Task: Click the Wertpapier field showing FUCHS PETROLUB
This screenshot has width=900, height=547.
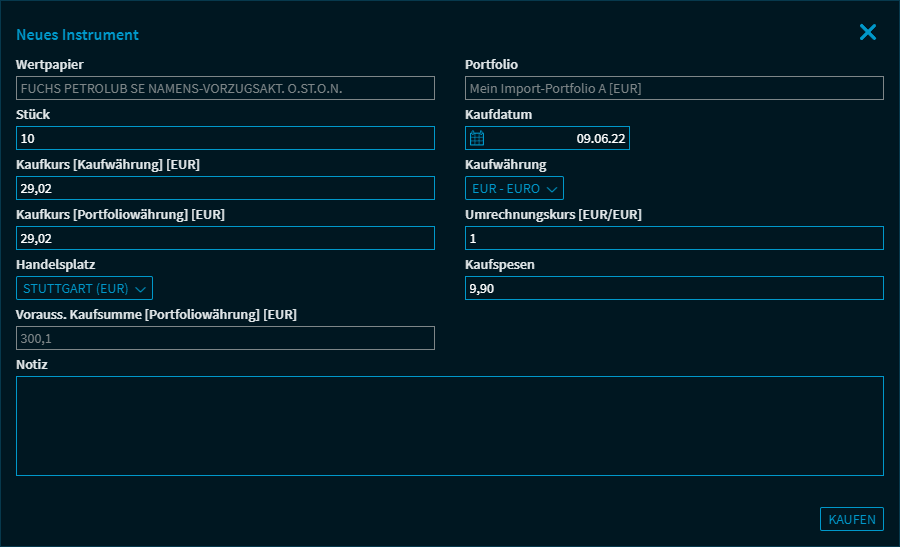Action: tap(225, 89)
